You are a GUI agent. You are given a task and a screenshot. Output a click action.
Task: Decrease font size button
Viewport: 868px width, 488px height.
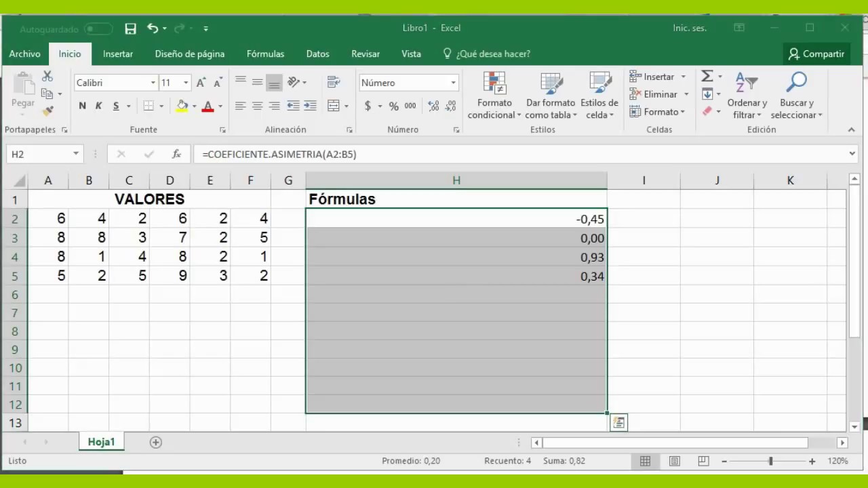[x=218, y=83]
